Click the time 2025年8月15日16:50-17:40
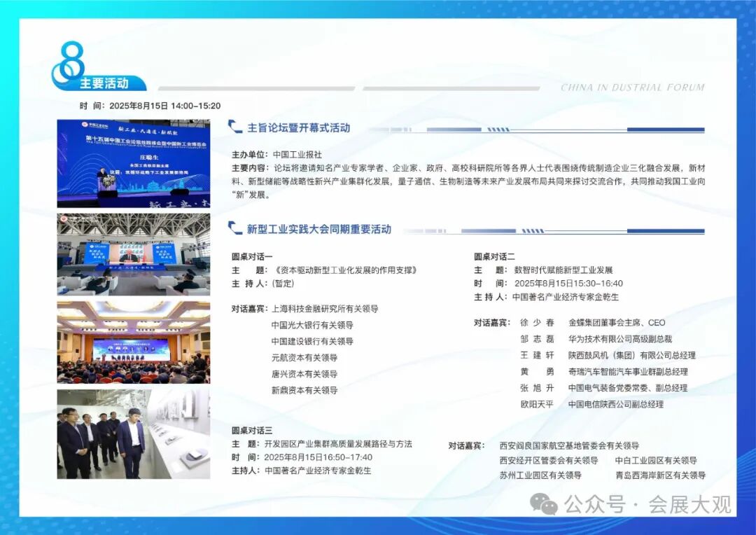Viewport: 756px width, 535px height. (x=318, y=457)
